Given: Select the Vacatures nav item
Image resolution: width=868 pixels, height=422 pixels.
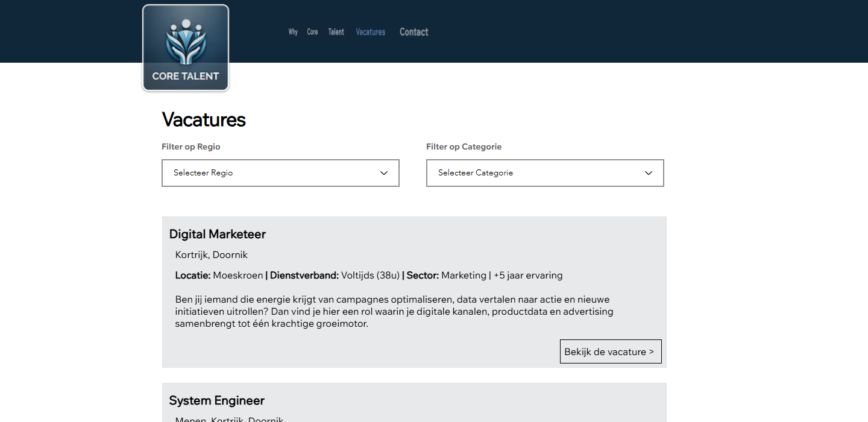Looking at the screenshot, I should (371, 32).
